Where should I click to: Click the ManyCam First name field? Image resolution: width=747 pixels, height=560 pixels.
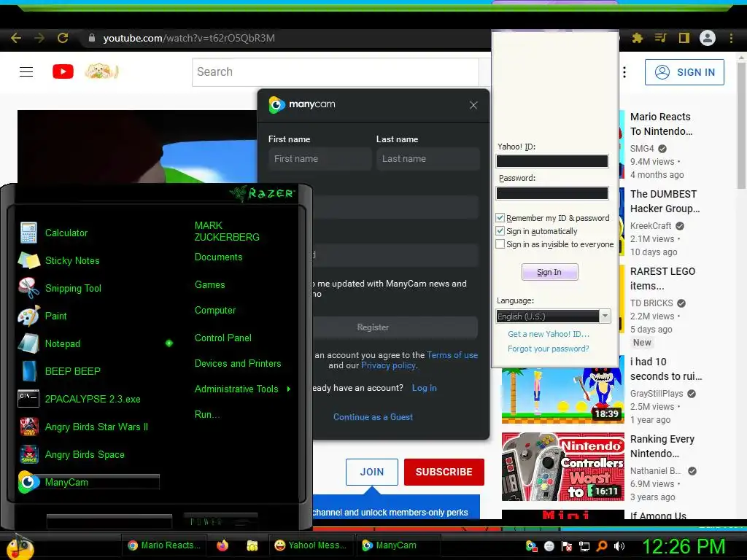point(320,158)
